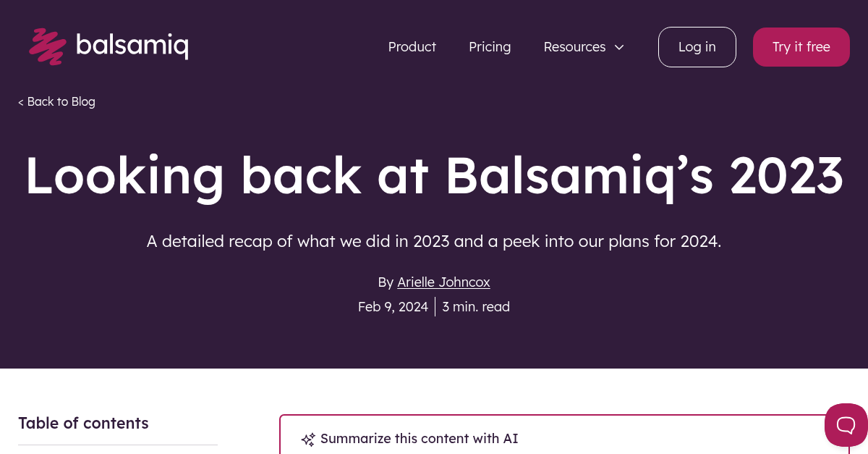868x454 pixels.
Task: Select Product in the navigation menu
Action: [x=412, y=46]
